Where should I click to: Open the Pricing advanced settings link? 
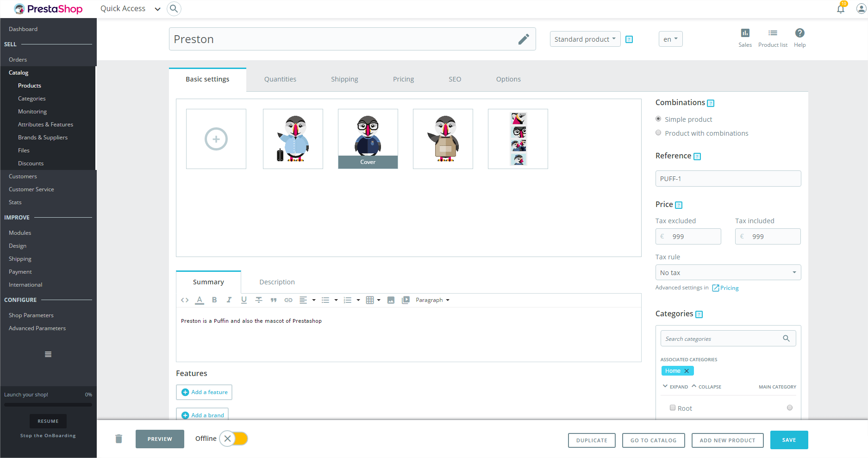pyautogui.click(x=725, y=288)
